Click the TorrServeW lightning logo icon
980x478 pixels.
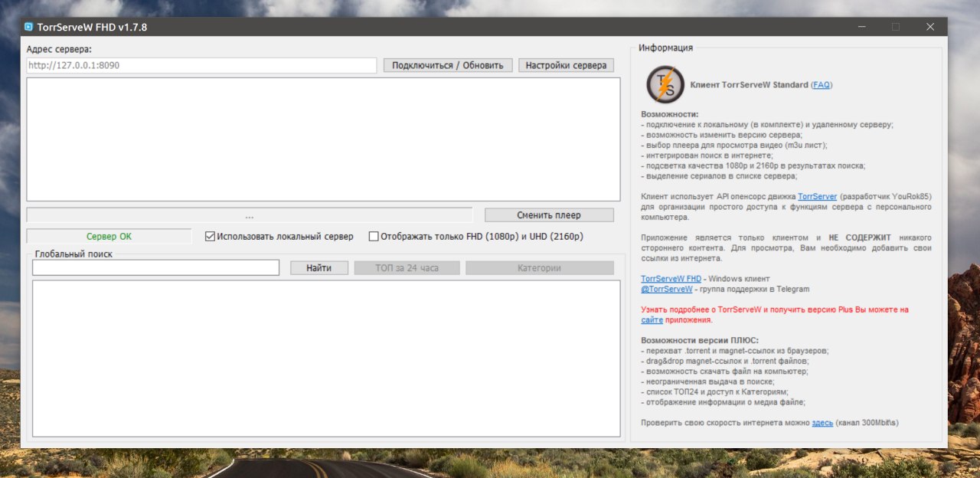click(665, 84)
